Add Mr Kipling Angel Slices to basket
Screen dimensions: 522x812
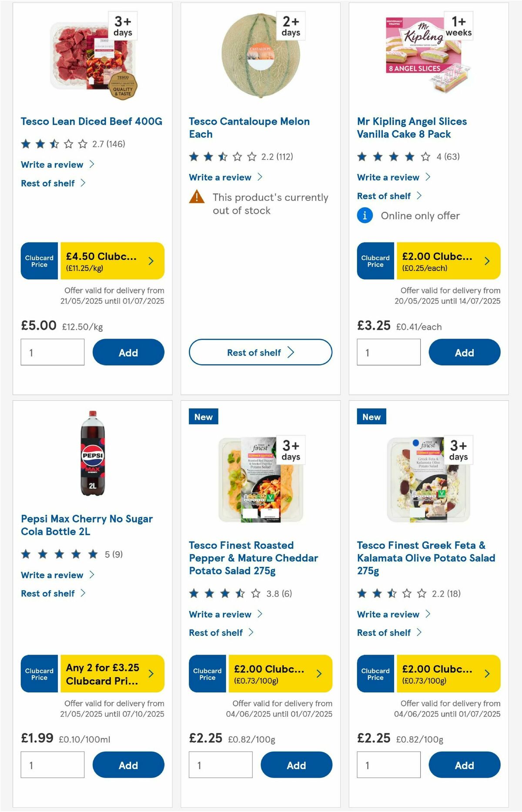pos(464,352)
